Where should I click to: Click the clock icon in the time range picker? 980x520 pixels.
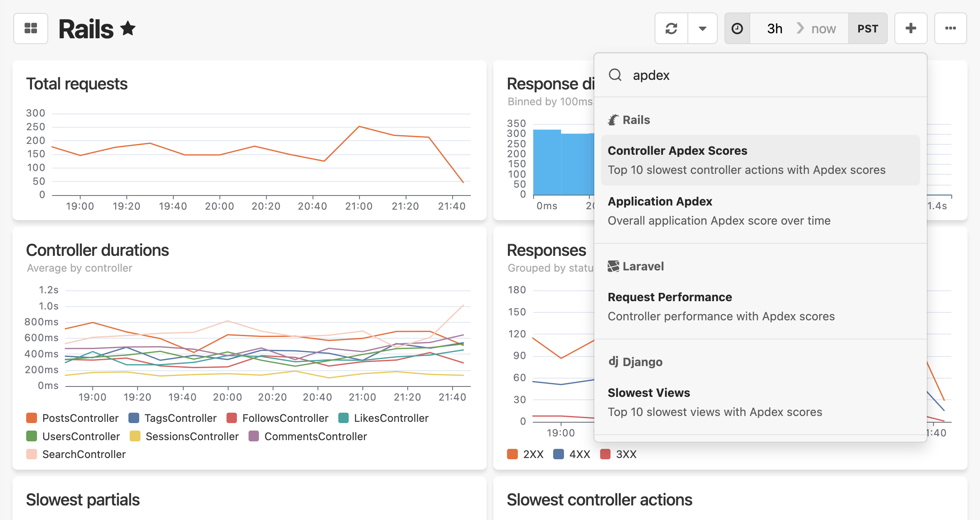click(x=737, y=28)
